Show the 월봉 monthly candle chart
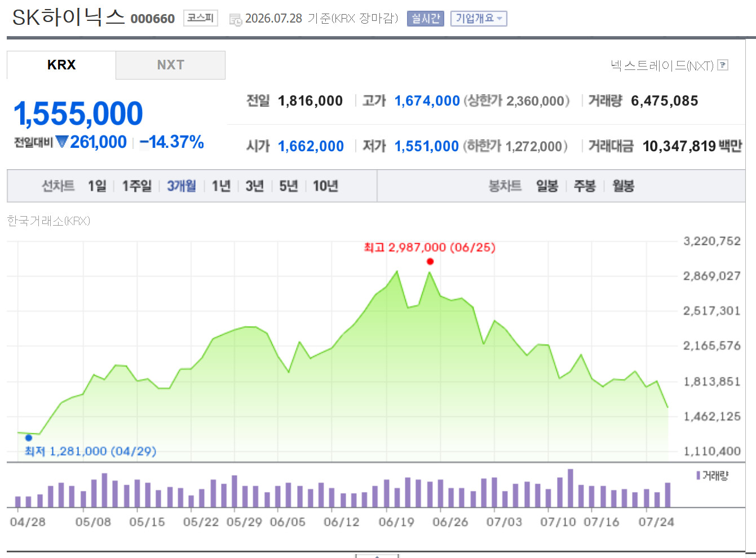 pos(624,186)
